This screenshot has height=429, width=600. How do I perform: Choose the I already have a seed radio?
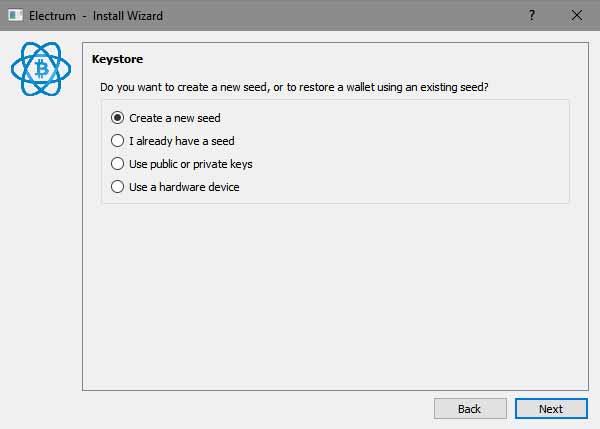[x=117, y=141]
